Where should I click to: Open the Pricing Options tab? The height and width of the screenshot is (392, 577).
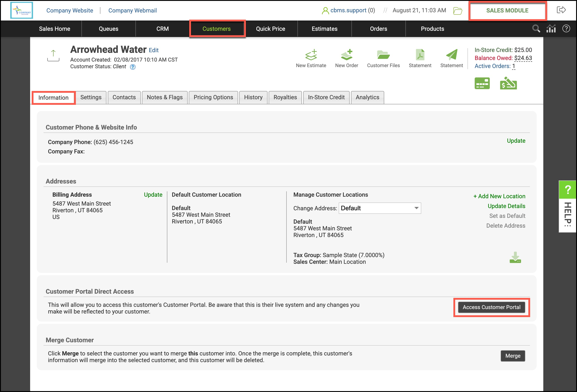213,97
